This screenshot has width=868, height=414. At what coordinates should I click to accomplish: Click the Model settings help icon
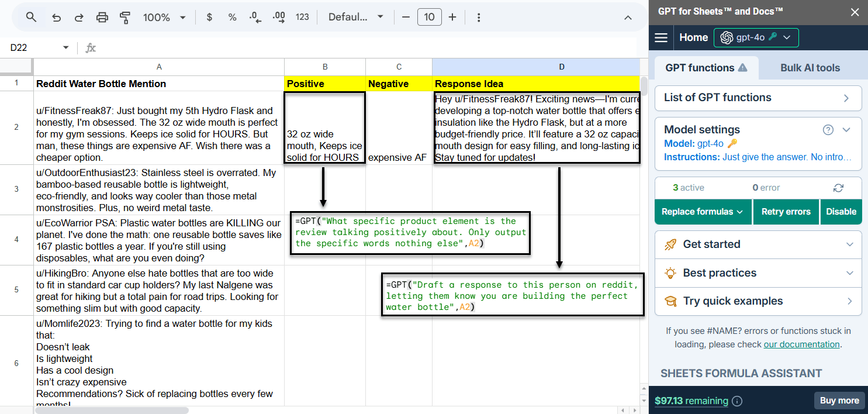point(828,130)
